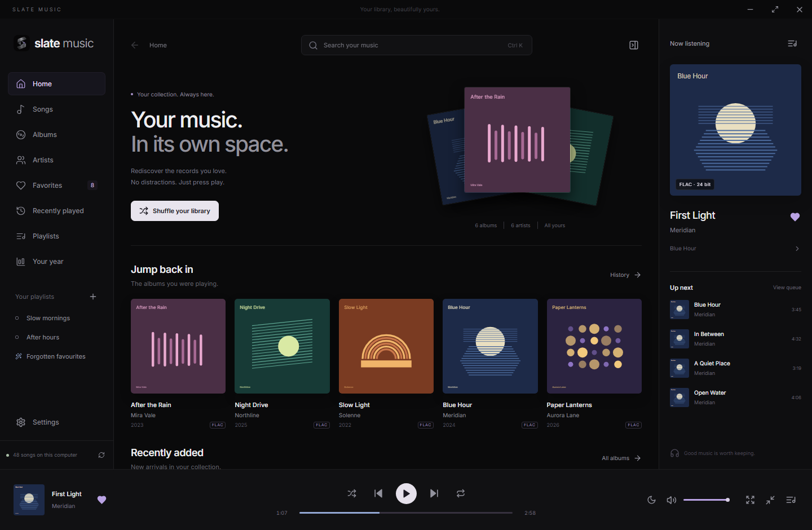The height and width of the screenshot is (530, 812).
Task: Open Playlists in the sidebar
Action: point(56,236)
